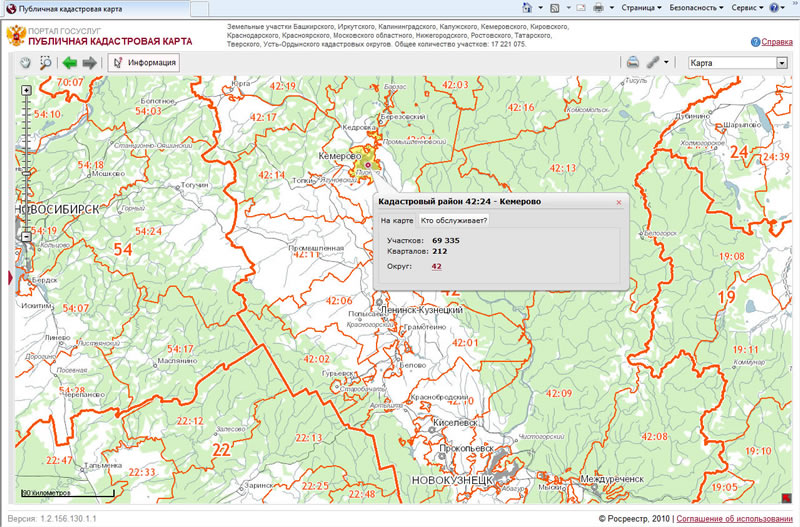The width and height of the screenshot is (800, 527).
Task: Select the zoom-to-area magnifier tool
Action: [45, 63]
